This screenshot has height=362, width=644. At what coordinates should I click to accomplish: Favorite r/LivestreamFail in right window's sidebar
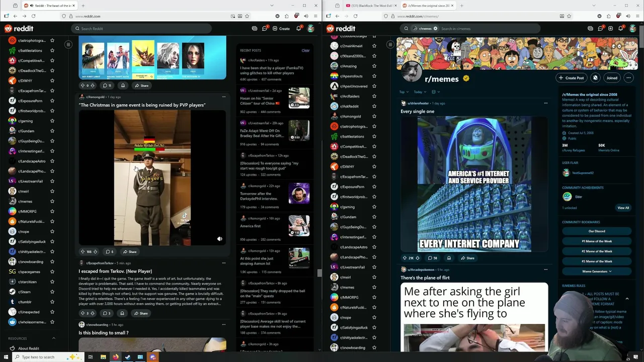(374, 267)
